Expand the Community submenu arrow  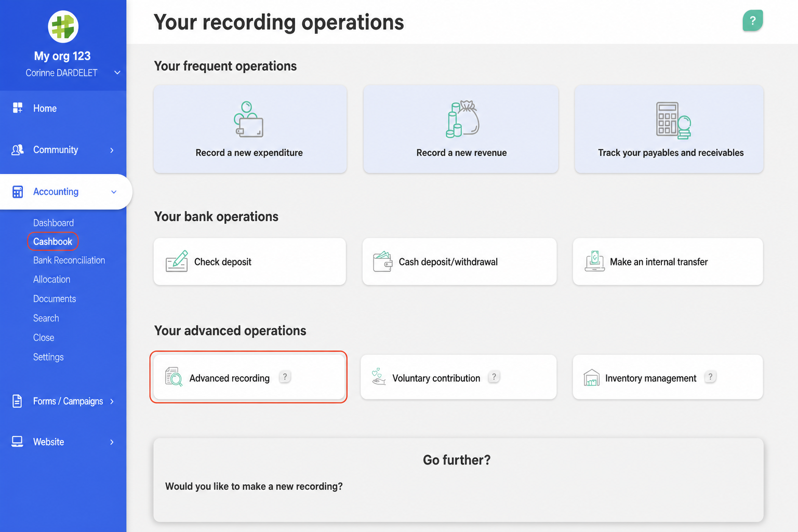[112, 150]
